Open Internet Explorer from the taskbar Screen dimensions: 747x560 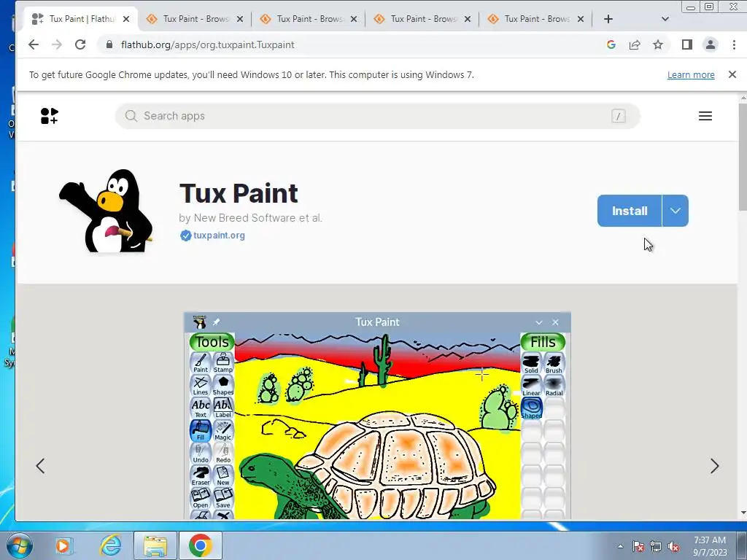click(x=111, y=545)
